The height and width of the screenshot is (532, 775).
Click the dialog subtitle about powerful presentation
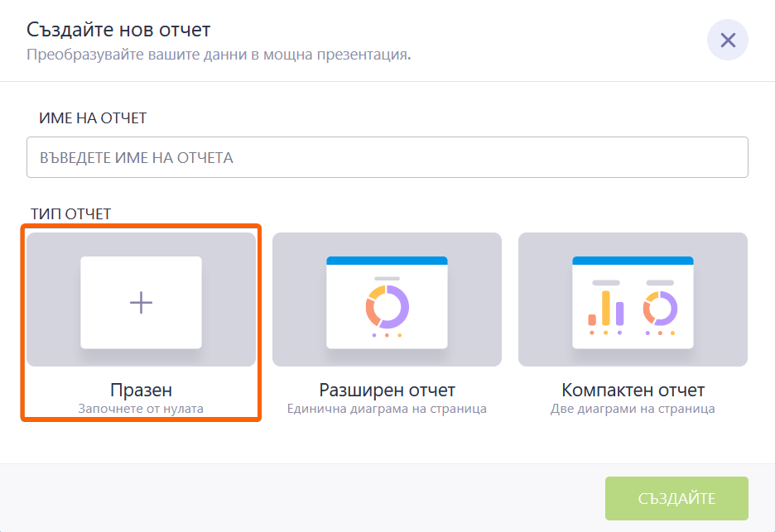click(x=219, y=55)
